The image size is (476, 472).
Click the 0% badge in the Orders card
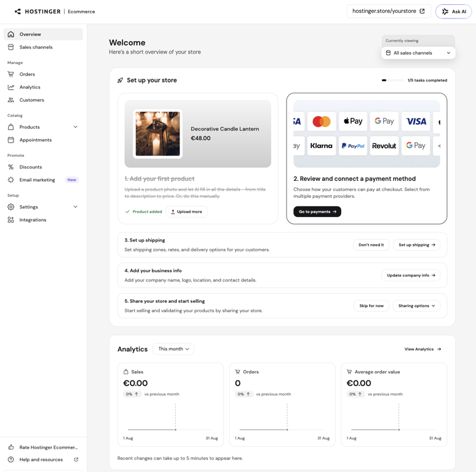click(x=244, y=394)
